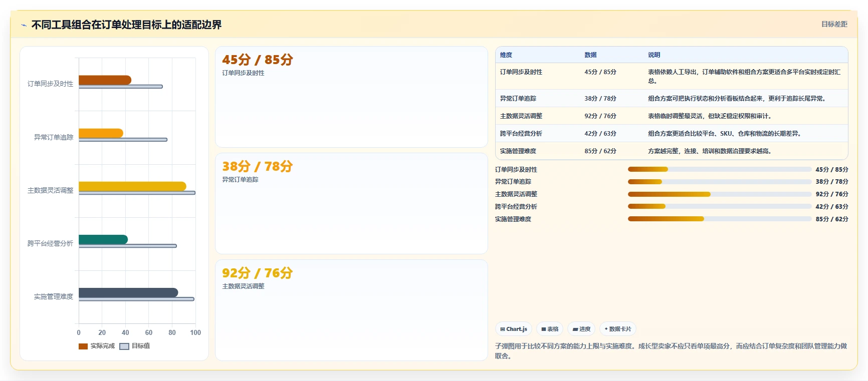Click 实施管理难度 progress bar
This screenshot has width=868, height=381.
coord(720,219)
